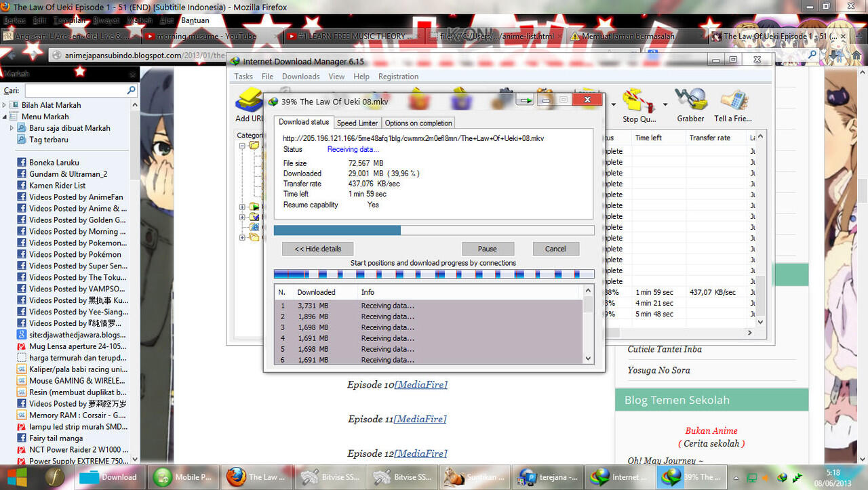This screenshot has width=868, height=490.
Task: Select connection row 1 with 3,731 MB
Action: point(429,306)
